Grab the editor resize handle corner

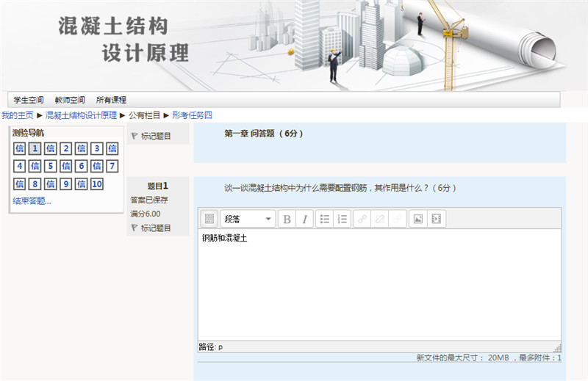pos(557,347)
